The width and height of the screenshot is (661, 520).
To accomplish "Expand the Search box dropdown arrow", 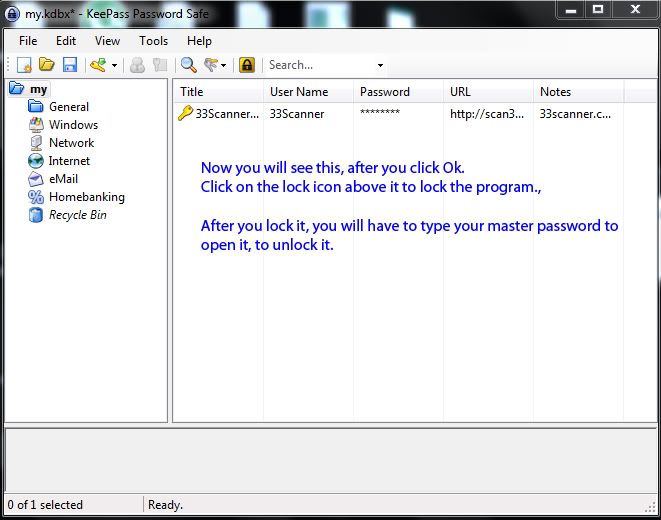I will 380,65.
